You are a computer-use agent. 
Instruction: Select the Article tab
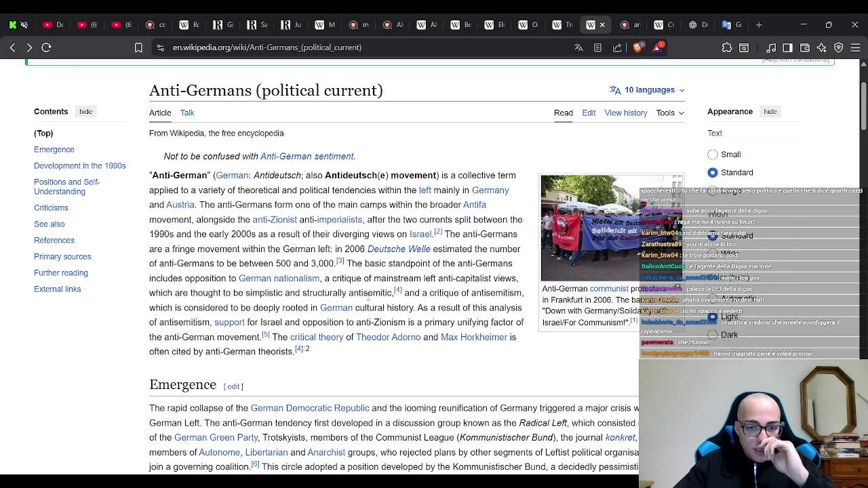click(x=160, y=113)
